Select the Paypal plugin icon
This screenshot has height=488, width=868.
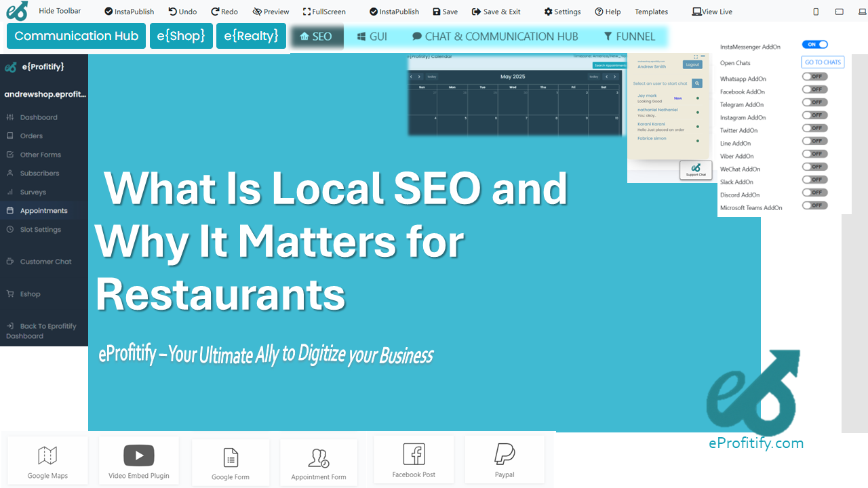click(505, 454)
